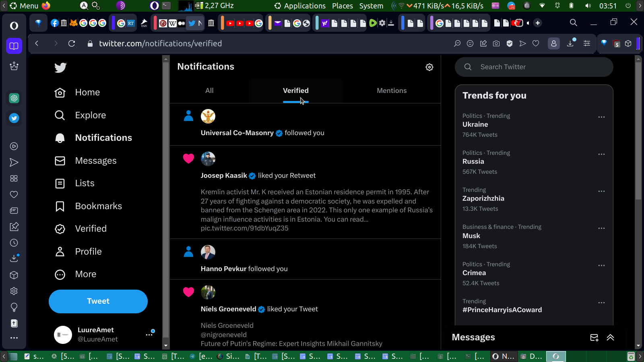Image resolution: width=644 pixels, height=362 pixels.
Task: Open Lists page
Action: (74, 183)
